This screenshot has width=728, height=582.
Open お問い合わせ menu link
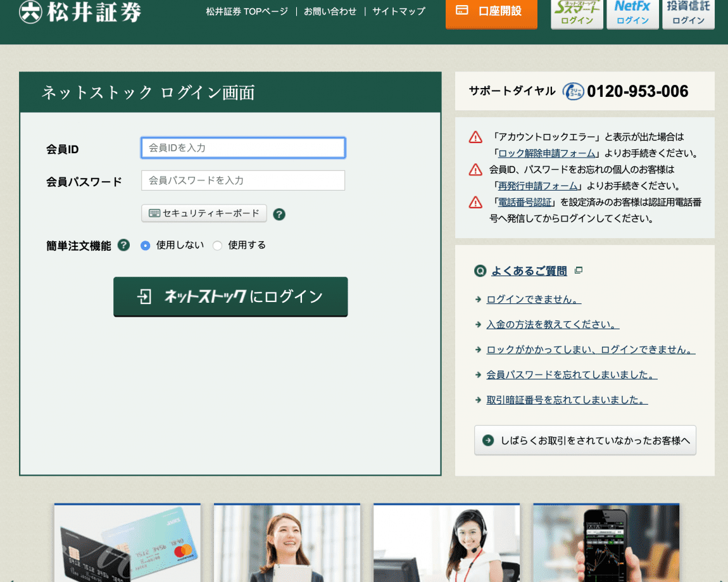point(330,11)
